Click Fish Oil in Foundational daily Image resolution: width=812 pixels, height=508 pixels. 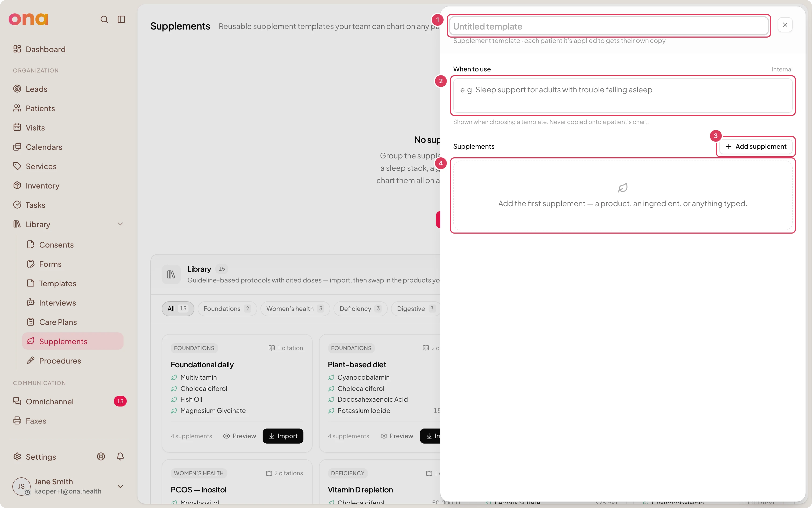click(191, 400)
